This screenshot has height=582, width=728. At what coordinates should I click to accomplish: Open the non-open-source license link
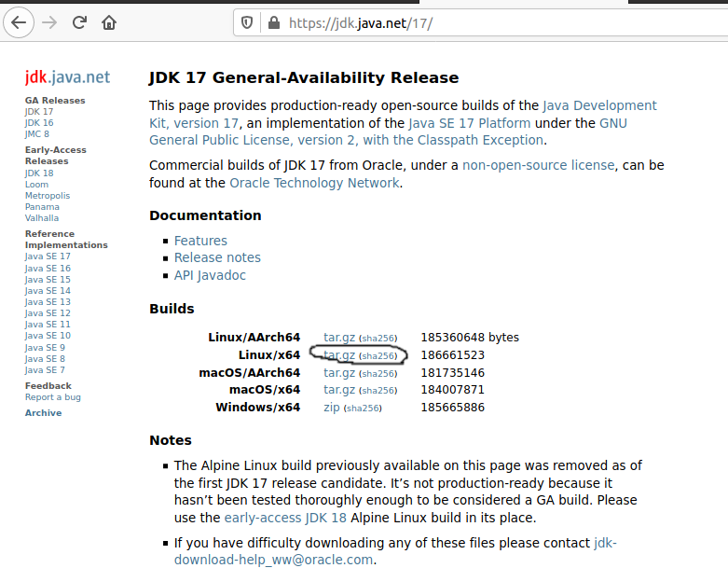pyautogui.click(x=538, y=165)
